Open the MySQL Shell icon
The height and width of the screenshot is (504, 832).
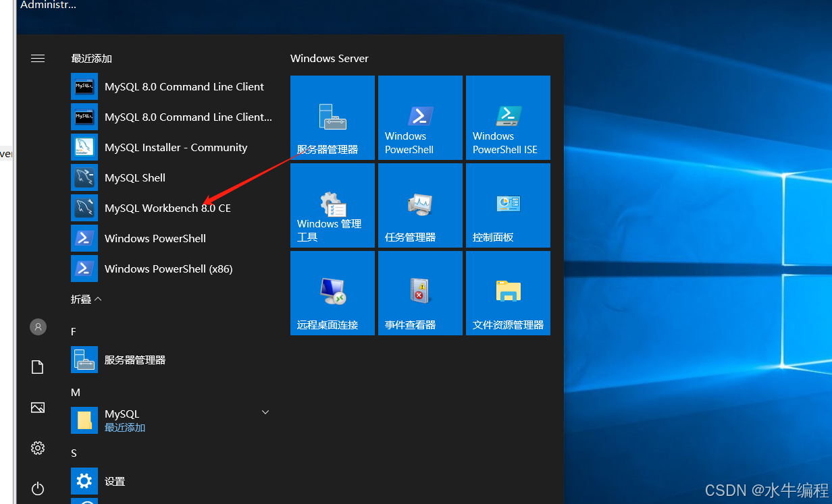coord(84,177)
